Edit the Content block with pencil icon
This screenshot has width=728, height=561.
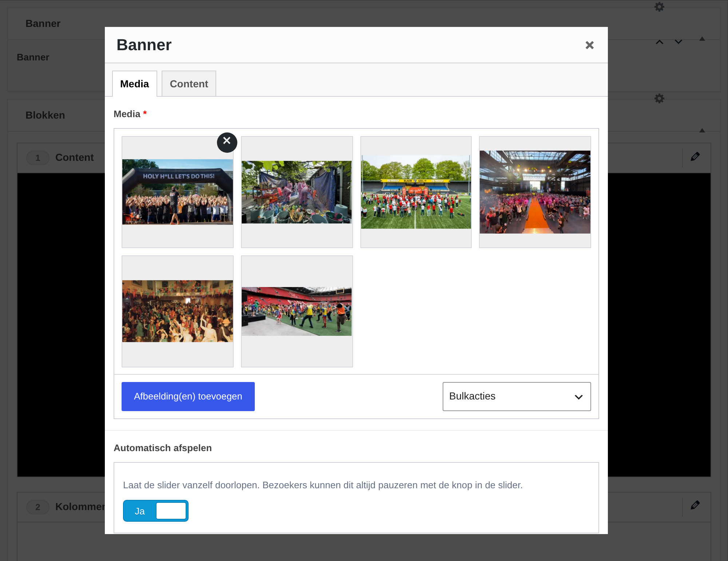[695, 157]
